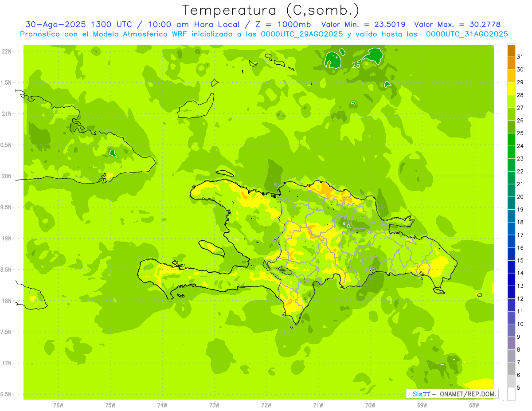Click the "25" contour label on the map
Screen dimensions: 532x411
pos(356,65)
